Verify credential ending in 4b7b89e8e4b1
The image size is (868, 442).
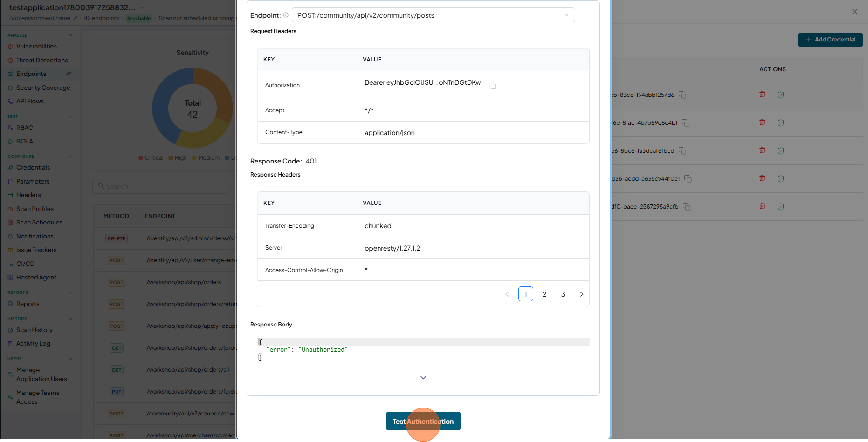point(781,122)
